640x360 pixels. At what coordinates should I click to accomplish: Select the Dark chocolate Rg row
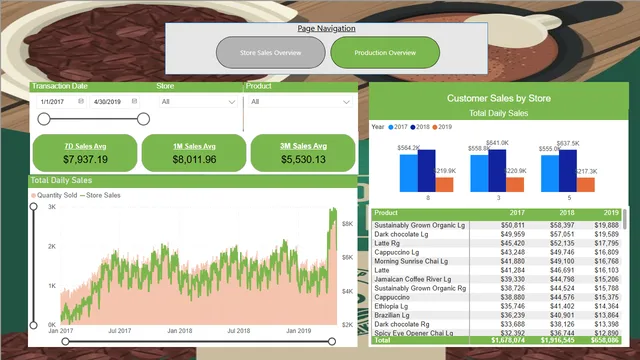[x=496, y=324]
